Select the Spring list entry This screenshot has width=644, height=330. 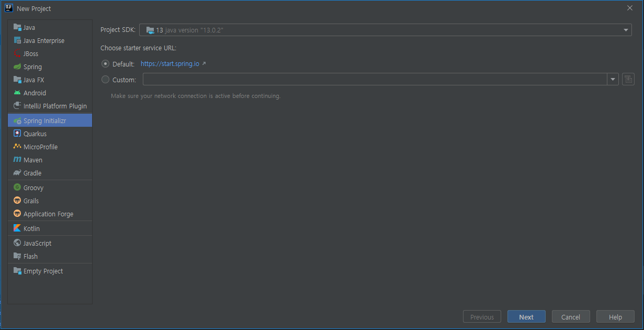click(x=50, y=67)
